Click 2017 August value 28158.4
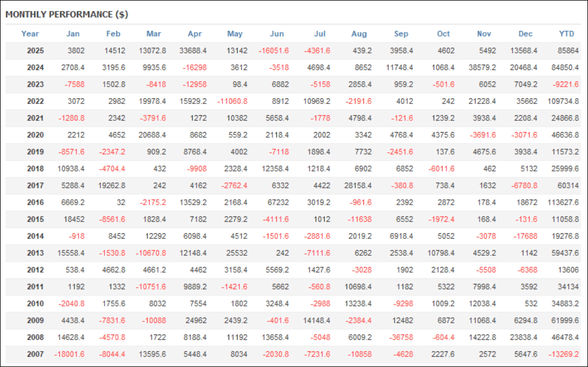This screenshot has height=367, width=588. [x=359, y=185]
